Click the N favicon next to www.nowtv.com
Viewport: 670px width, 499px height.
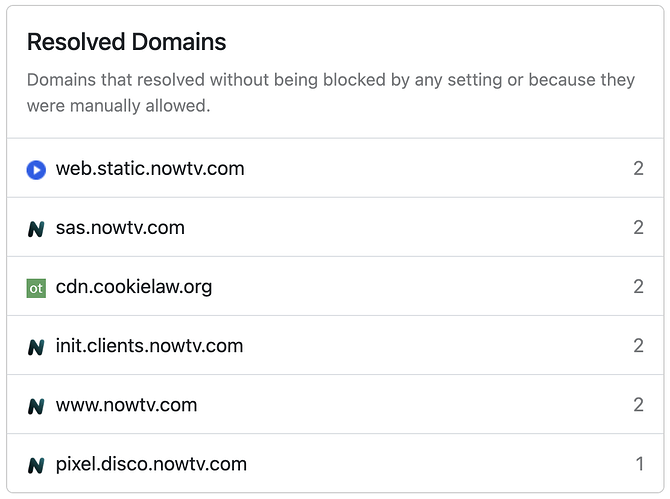pyautogui.click(x=36, y=406)
